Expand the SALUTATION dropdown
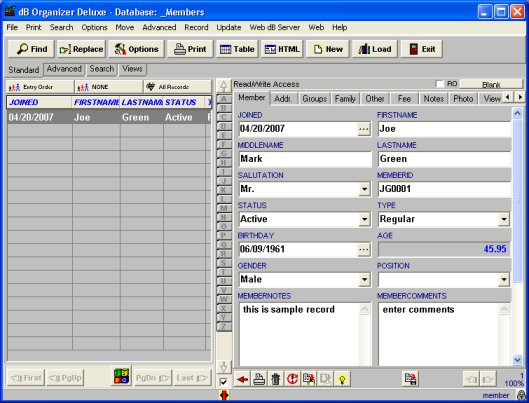The image size is (529, 403). click(x=364, y=189)
